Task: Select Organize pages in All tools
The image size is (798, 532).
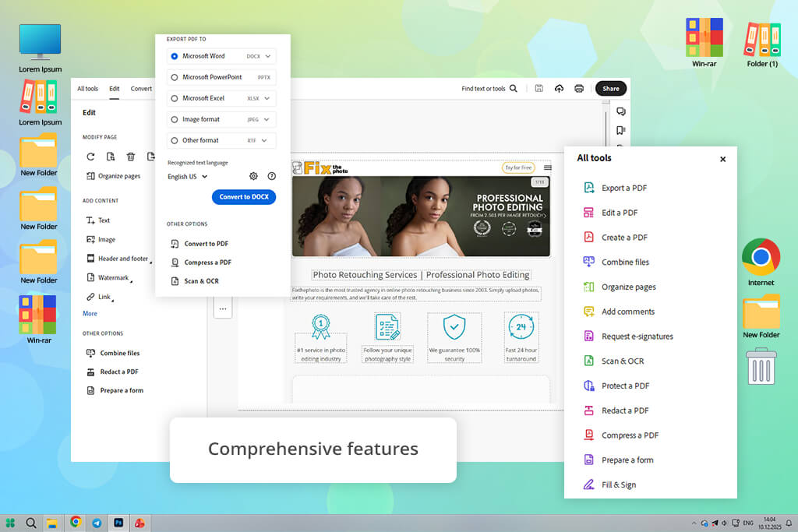Action: coord(620,287)
